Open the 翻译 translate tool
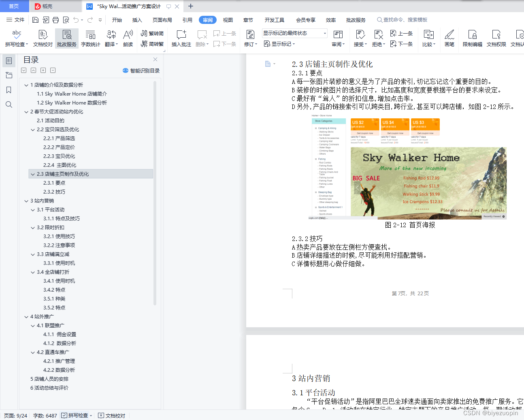 (111, 39)
